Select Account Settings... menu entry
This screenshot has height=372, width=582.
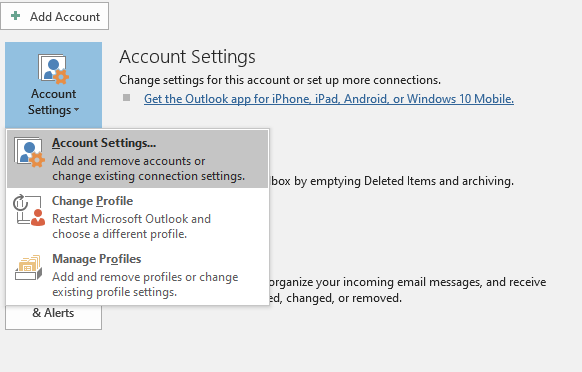pyautogui.click(x=137, y=159)
